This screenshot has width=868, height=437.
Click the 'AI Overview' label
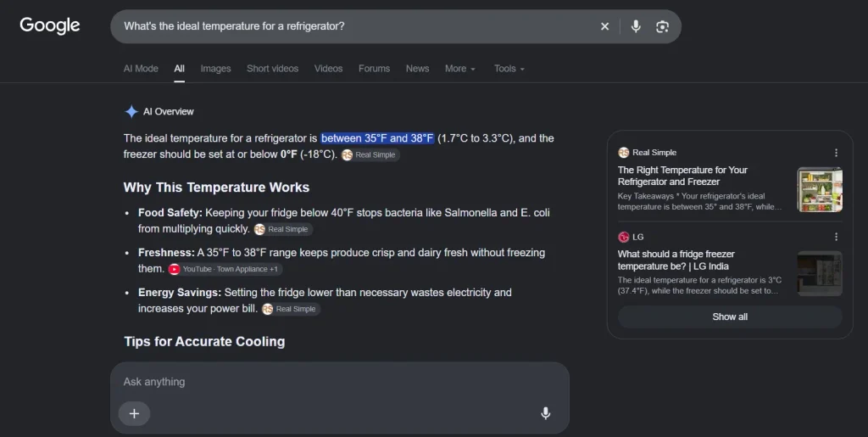(x=169, y=111)
